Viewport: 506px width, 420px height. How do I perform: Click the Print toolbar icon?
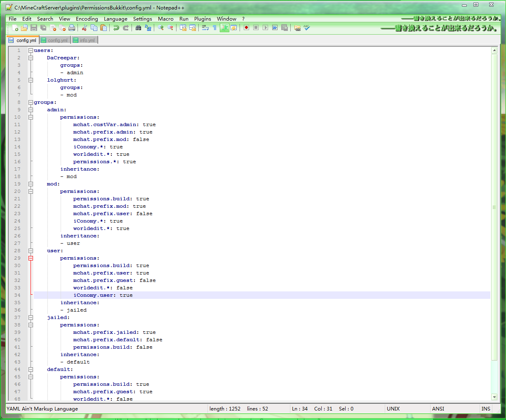(x=72, y=28)
